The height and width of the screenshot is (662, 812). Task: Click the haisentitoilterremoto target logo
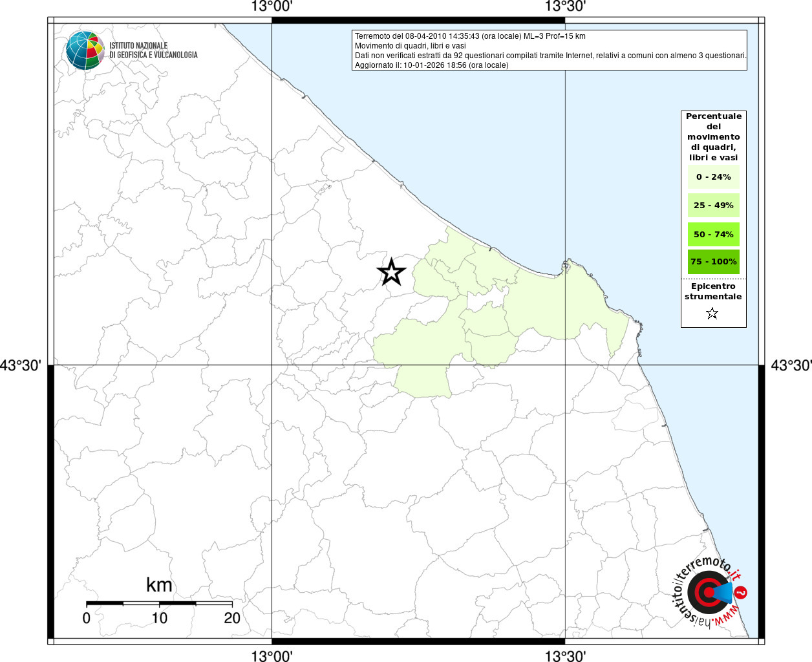point(708,592)
